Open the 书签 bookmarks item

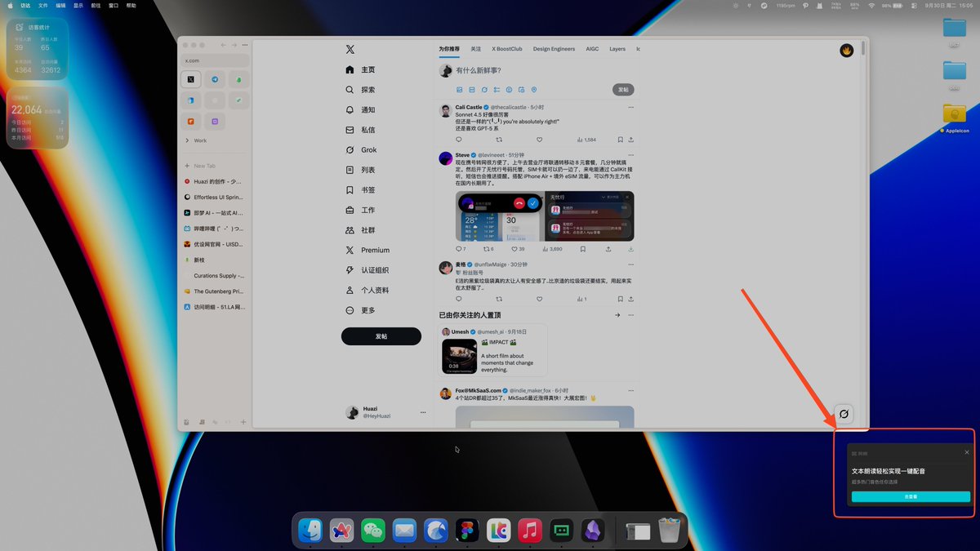360,190
